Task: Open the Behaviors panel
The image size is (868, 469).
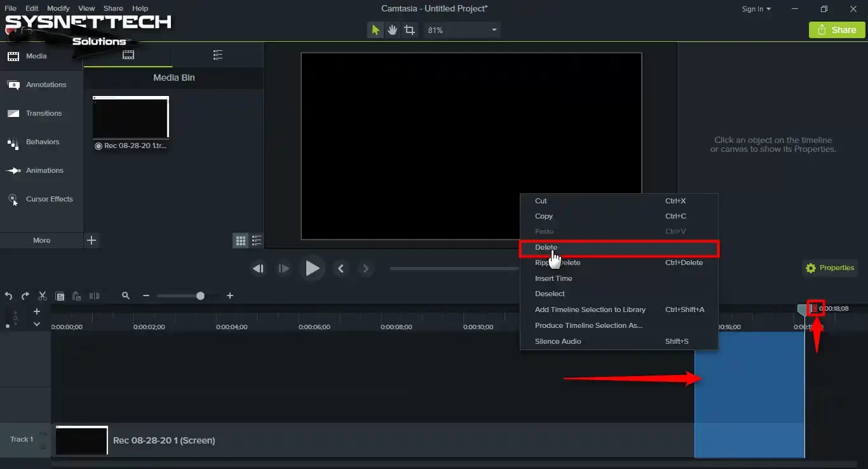Action: [x=41, y=142]
